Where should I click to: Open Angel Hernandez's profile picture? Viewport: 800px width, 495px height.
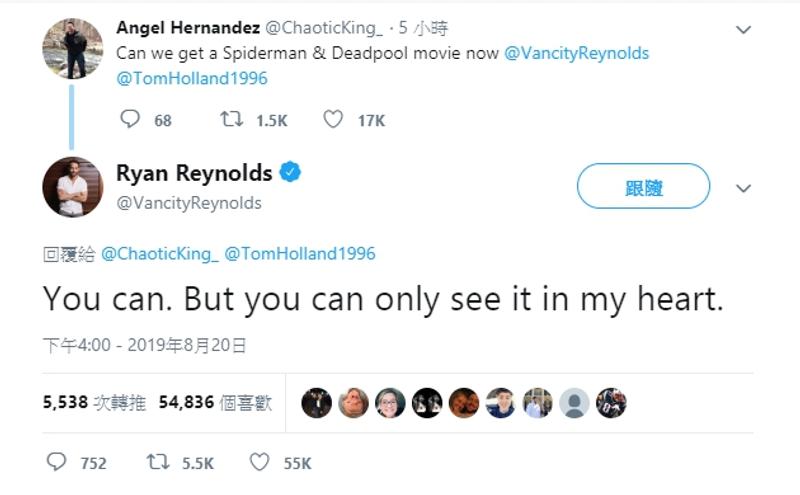[72, 48]
